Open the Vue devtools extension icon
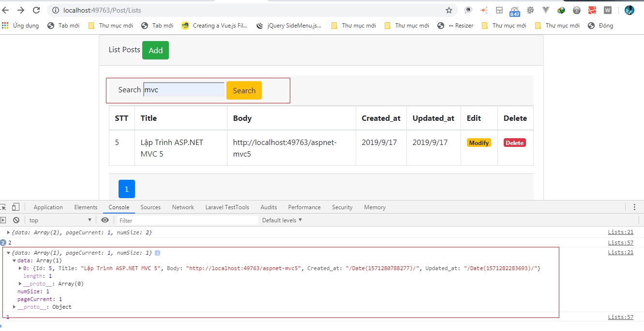The image size is (644, 331). (x=546, y=10)
